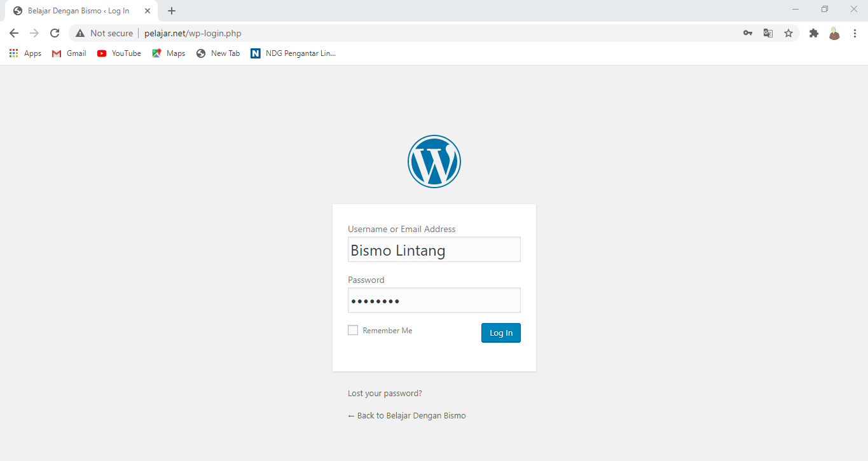868x461 pixels.
Task: Open the saved passwords key icon
Action: tap(748, 33)
